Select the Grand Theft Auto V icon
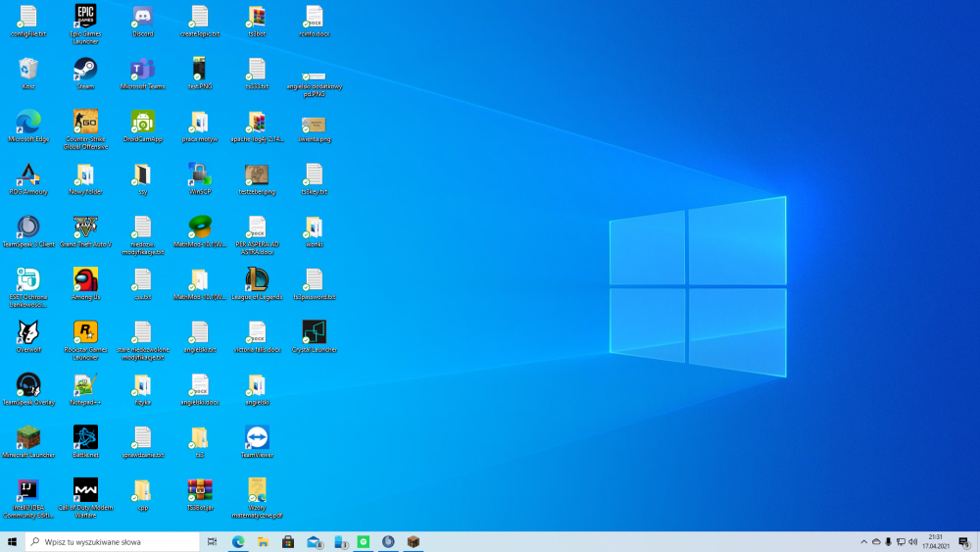Image resolution: width=980 pixels, height=552 pixels. pos(85,227)
